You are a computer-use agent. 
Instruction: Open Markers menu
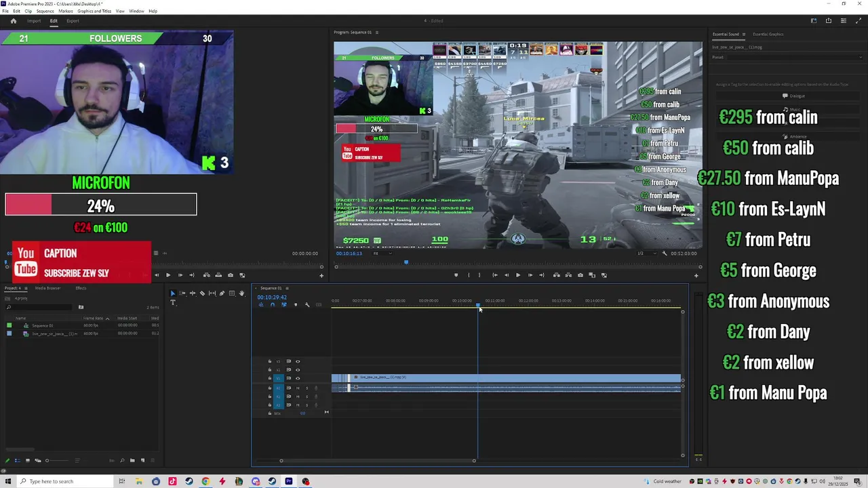pyautogui.click(x=66, y=12)
